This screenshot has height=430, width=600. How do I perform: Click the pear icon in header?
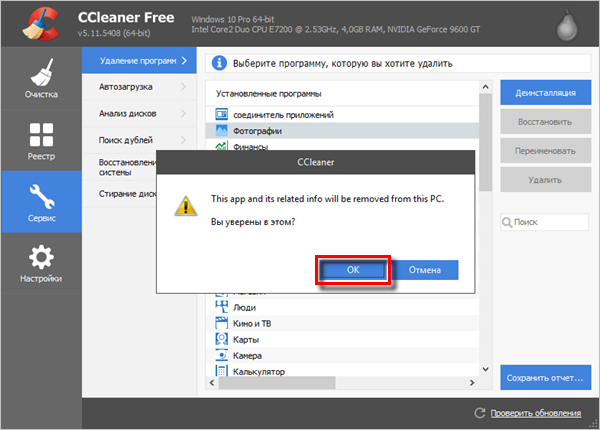point(567,25)
